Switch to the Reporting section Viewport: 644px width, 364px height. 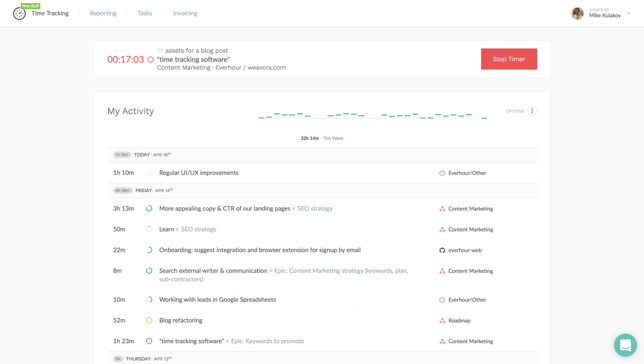pyautogui.click(x=103, y=13)
